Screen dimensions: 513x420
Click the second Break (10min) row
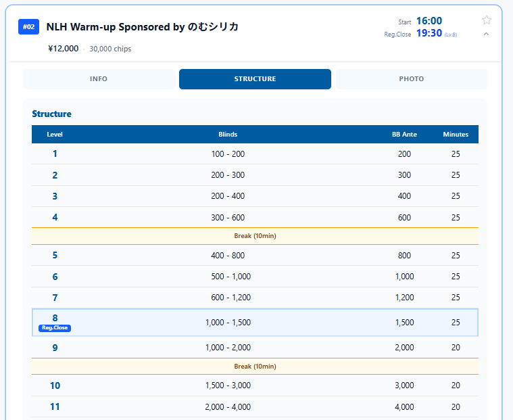pos(255,367)
